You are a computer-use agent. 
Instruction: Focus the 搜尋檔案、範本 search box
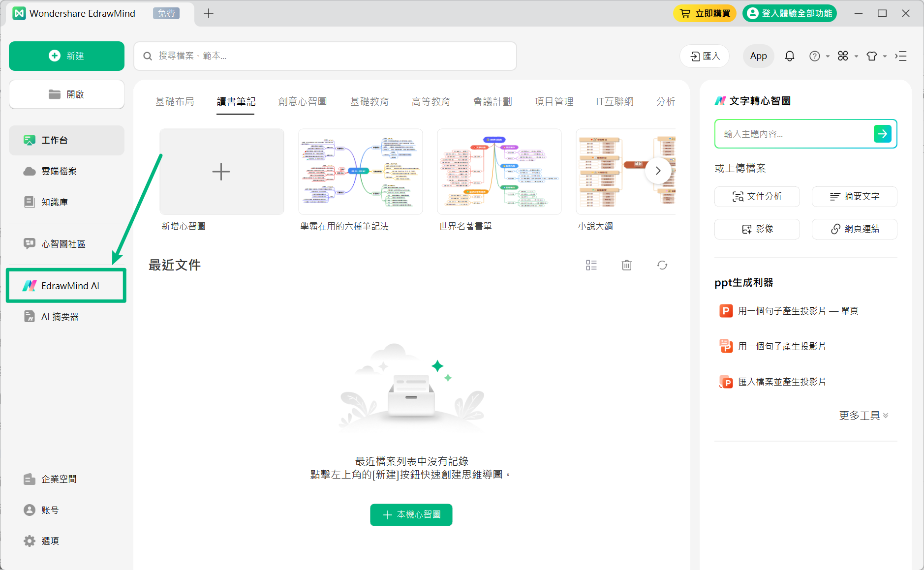tap(325, 56)
